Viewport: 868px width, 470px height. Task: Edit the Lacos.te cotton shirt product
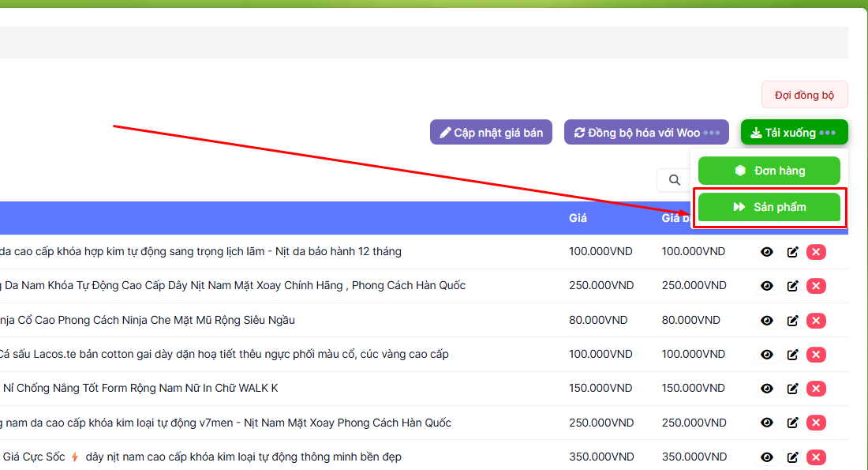[x=792, y=355]
